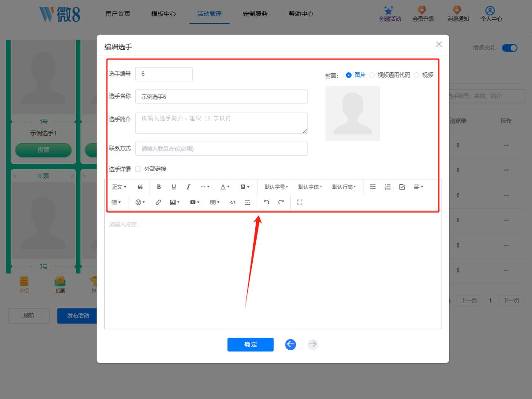Open the 默认字体 font family dropdown
Viewport: 532px width, 399px height.
point(310,187)
